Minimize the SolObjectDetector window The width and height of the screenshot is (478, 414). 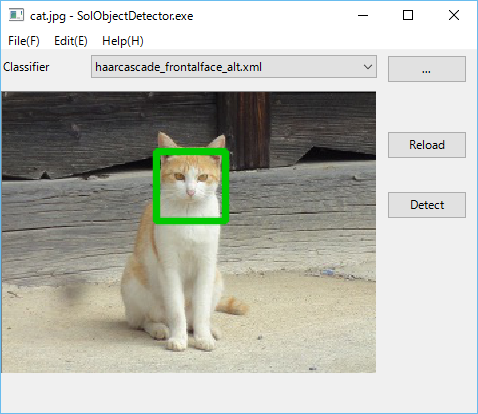(x=363, y=15)
